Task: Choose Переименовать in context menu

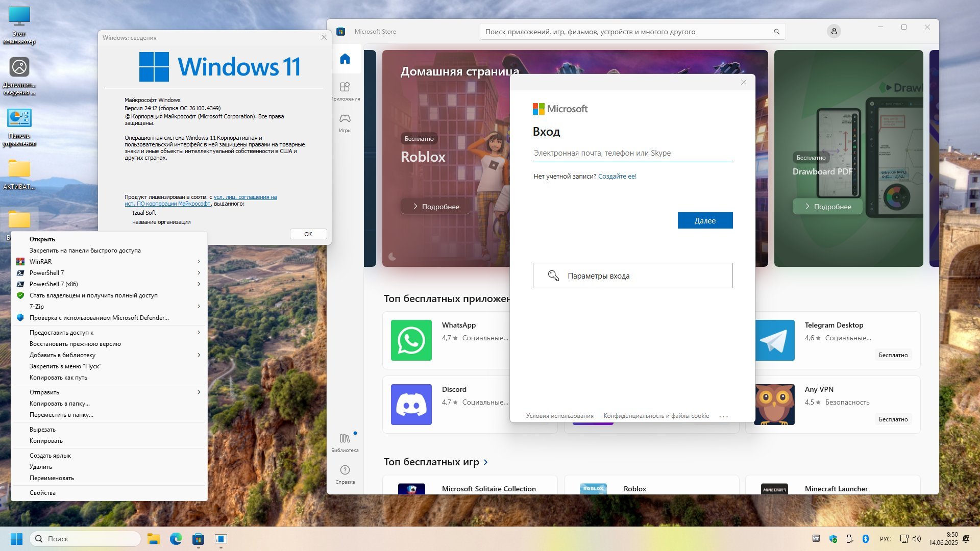Action: (x=109, y=478)
